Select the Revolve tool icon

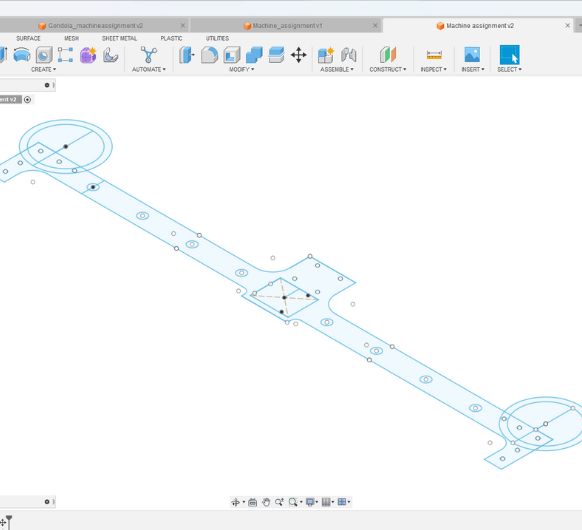tap(22, 55)
